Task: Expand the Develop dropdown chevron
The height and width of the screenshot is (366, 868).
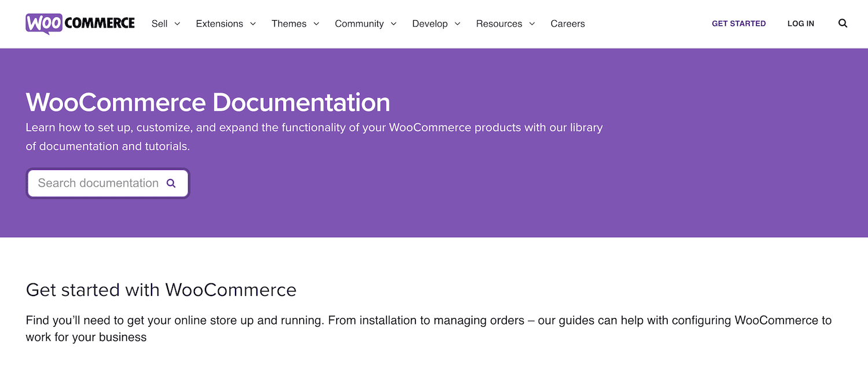Action: click(x=457, y=24)
